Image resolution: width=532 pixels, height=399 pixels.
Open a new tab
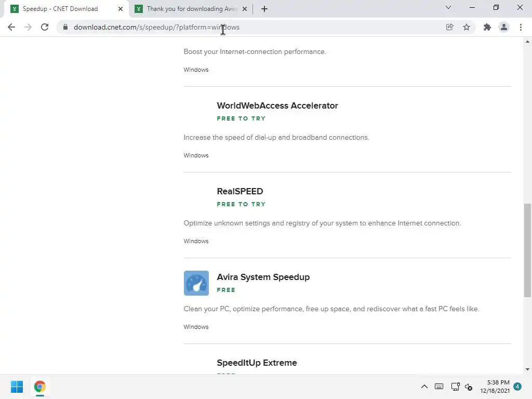pos(264,9)
